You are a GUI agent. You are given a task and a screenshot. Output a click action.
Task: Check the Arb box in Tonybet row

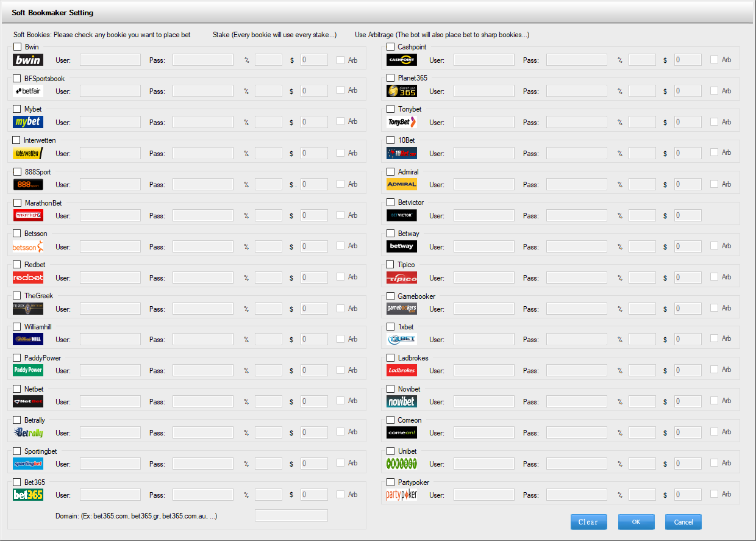[x=715, y=121]
